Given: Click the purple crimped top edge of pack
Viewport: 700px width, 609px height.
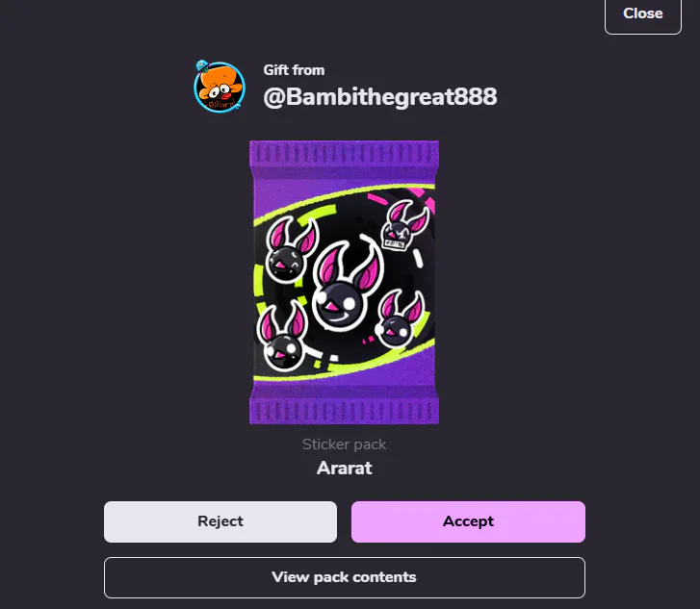Looking at the screenshot, I should (344, 155).
